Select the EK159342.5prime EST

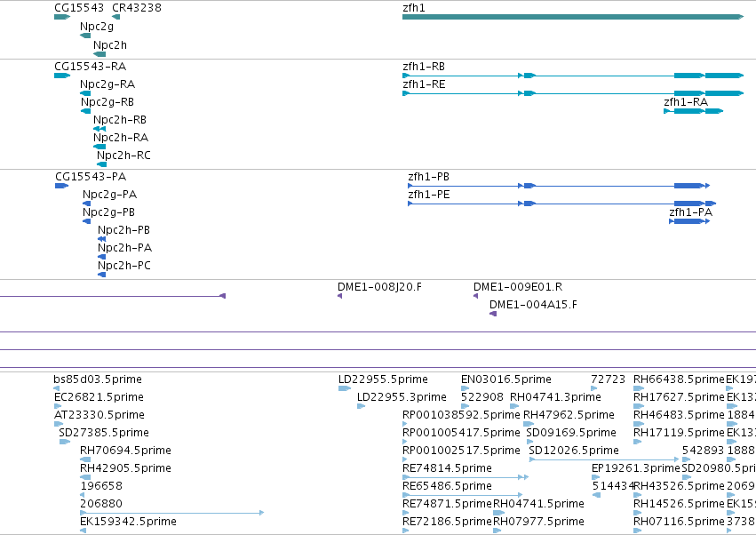[x=83, y=531]
